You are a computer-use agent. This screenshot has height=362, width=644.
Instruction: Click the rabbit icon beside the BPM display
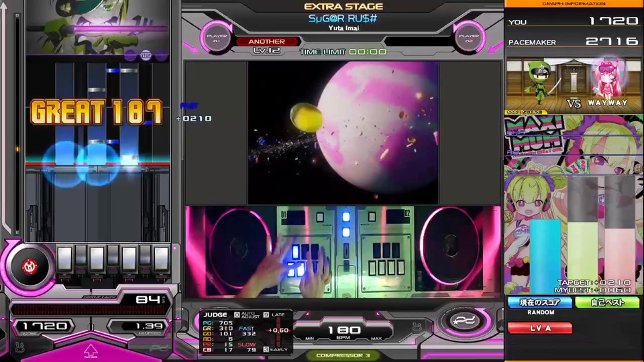(x=417, y=326)
